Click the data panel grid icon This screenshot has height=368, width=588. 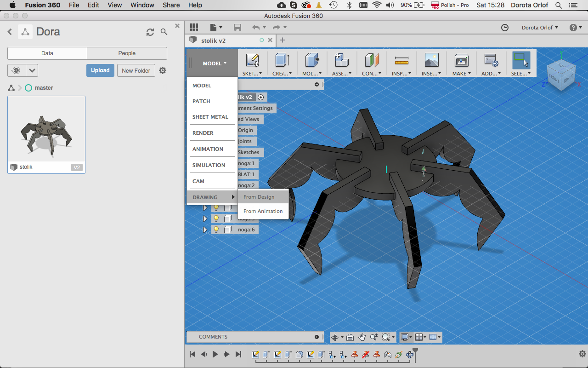point(194,28)
